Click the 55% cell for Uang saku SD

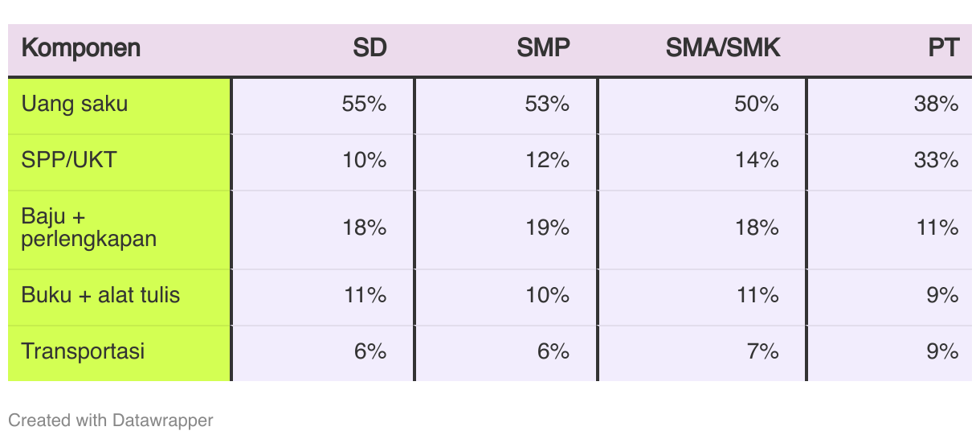(365, 104)
